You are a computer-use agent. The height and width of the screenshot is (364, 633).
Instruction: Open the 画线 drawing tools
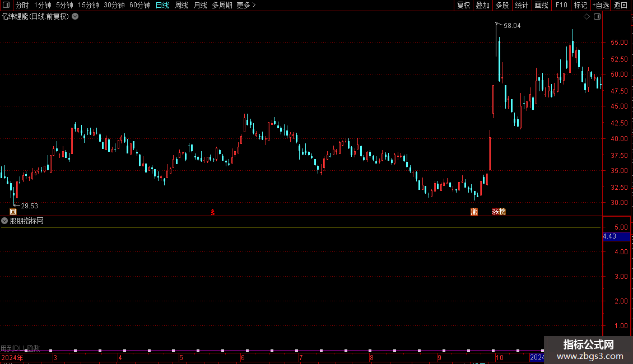[x=541, y=5]
